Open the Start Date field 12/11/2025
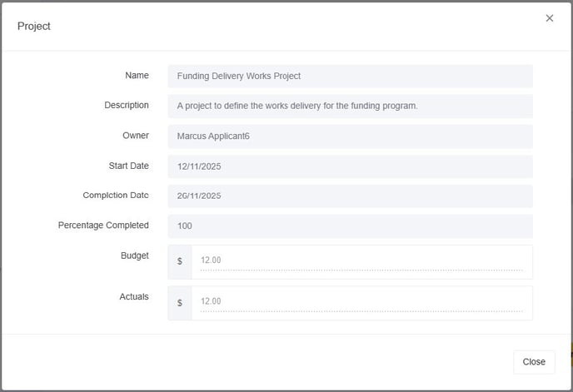Screen dimensions: 573x392 [x=350, y=166]
